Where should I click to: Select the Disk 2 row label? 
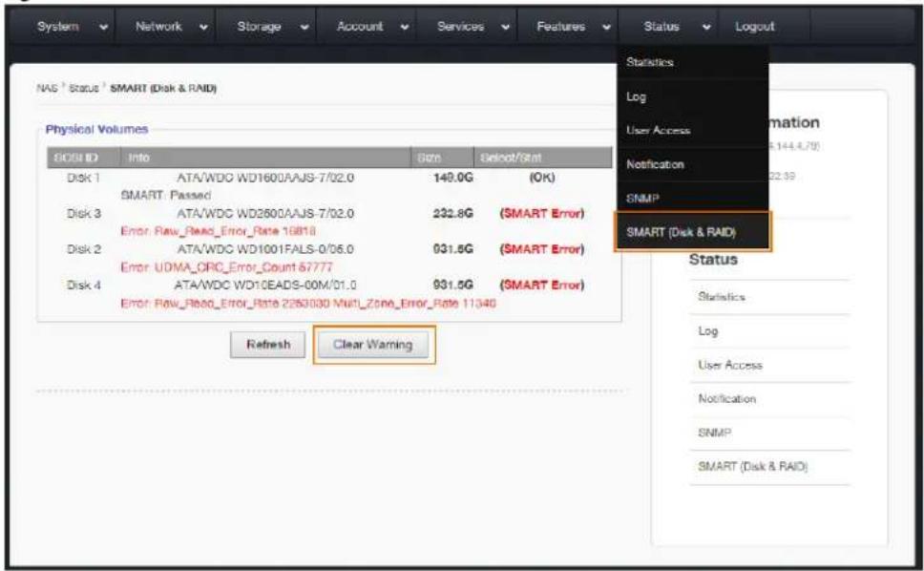tap(84, 249)
